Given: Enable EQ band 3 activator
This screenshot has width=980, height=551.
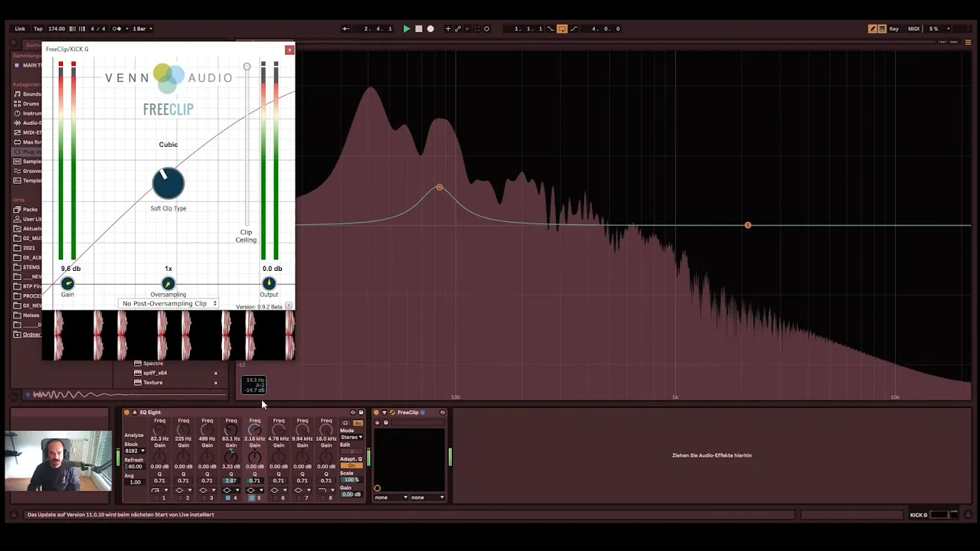Looking at the screenshot, I should tap(205, 498).
